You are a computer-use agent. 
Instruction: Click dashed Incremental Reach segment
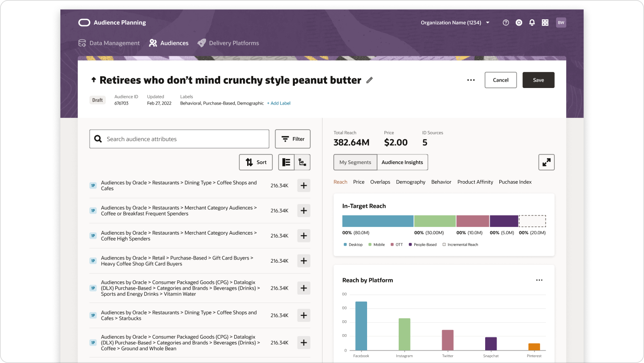pos(532,221)
